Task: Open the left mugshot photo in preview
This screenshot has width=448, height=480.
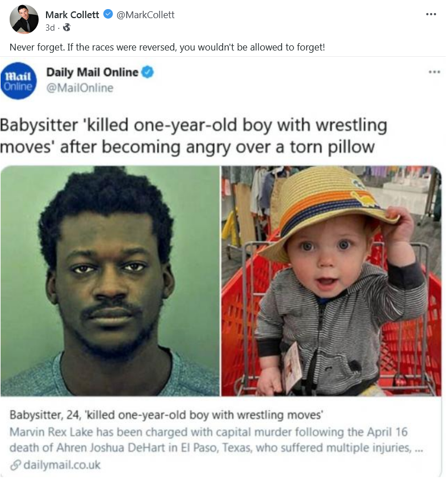Action: tap(110, 281)
